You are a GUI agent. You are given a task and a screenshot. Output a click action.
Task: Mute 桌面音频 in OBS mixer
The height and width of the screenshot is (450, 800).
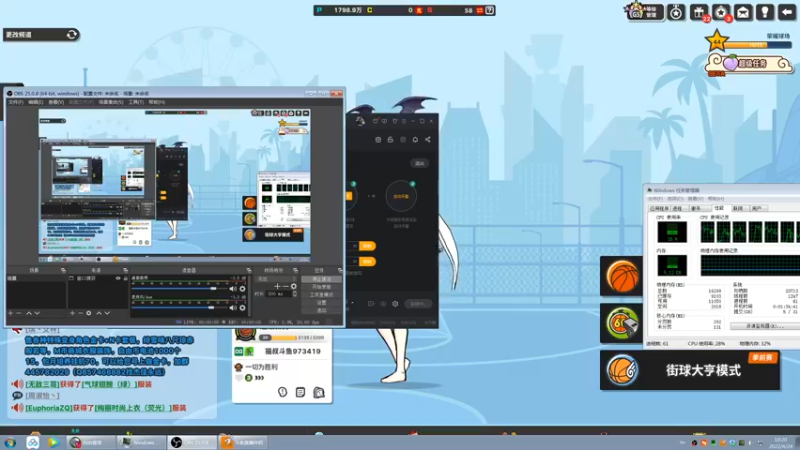(x=233, y=289)
